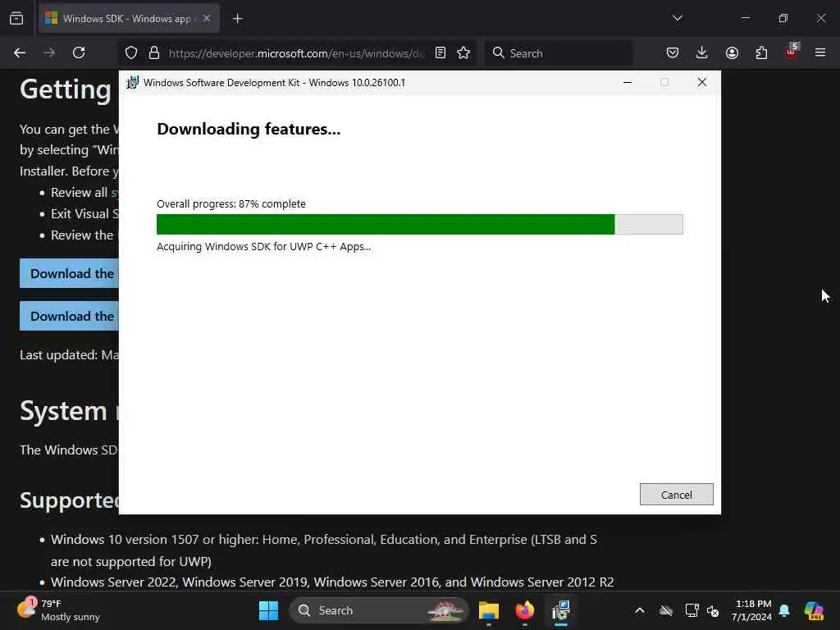Open a new Firefox tab
840x630 pixels.
[x=238, y=19]
